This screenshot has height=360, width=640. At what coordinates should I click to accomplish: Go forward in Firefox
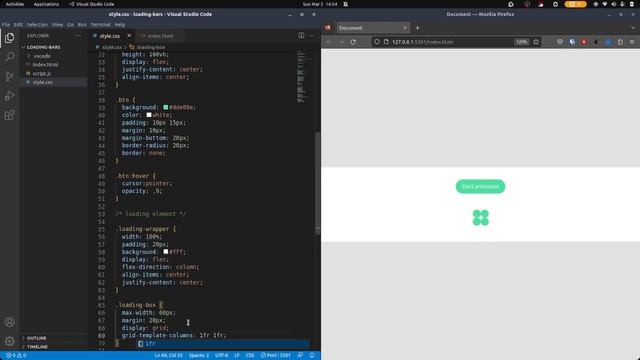(x=341, y=42)
